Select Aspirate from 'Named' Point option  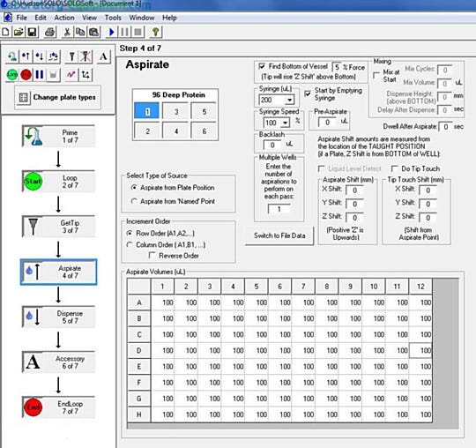(133, 201)
